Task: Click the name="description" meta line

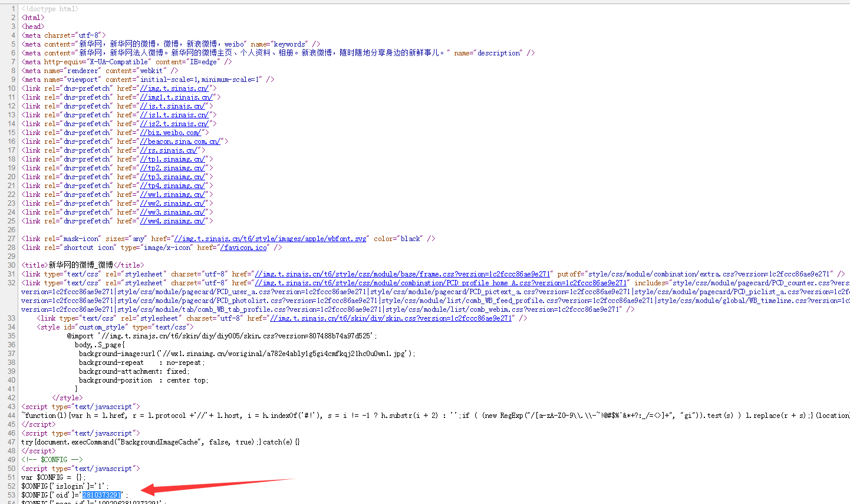Action: [278, 53]
